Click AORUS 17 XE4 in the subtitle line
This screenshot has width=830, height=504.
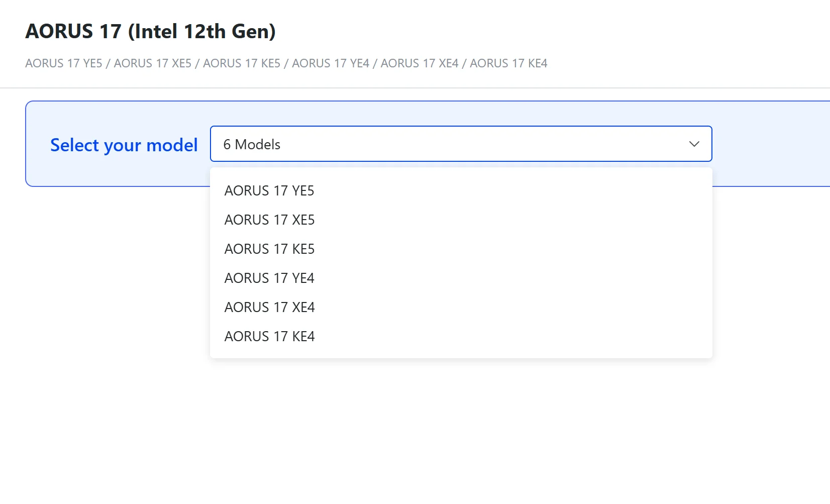(x=420, y=63)
